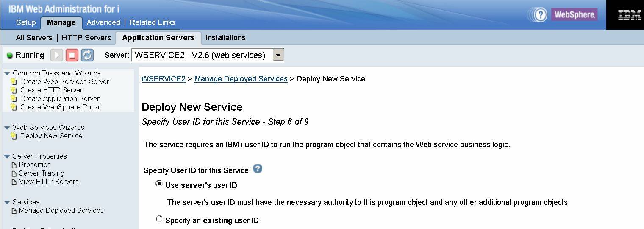Click the start server play icon
The width and height of the screenshot is (644, 229).
[x=57, y=55]
